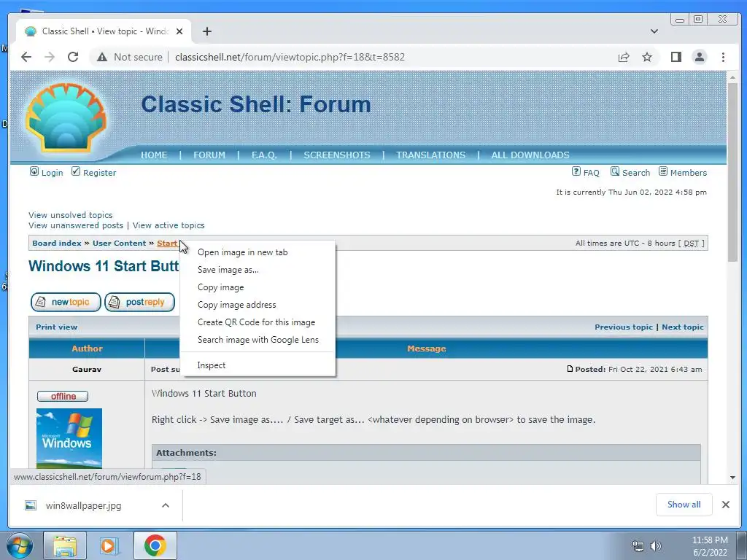Image resolution: width=747 pixels, height=560 pixels.
Task: Click View active topics
Action: coord(169,226)
